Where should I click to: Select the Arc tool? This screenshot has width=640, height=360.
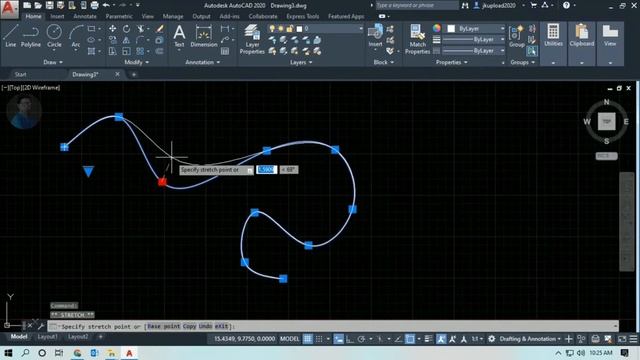tap(76, 36)
